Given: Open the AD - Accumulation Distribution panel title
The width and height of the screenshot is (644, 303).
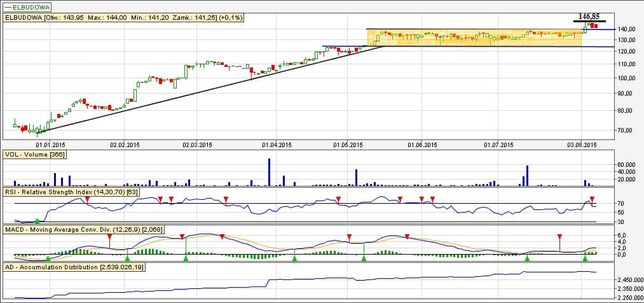Looking at the screenshot, I should click(83, 267).
